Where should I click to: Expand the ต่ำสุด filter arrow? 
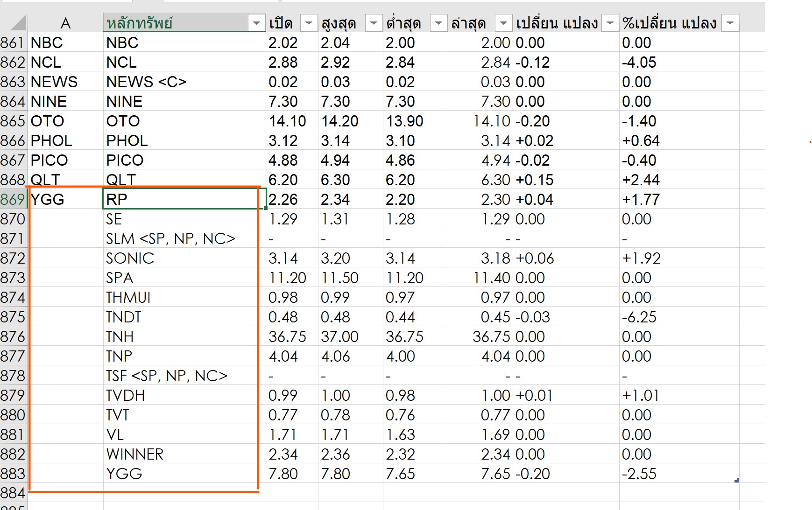[438, 23]
